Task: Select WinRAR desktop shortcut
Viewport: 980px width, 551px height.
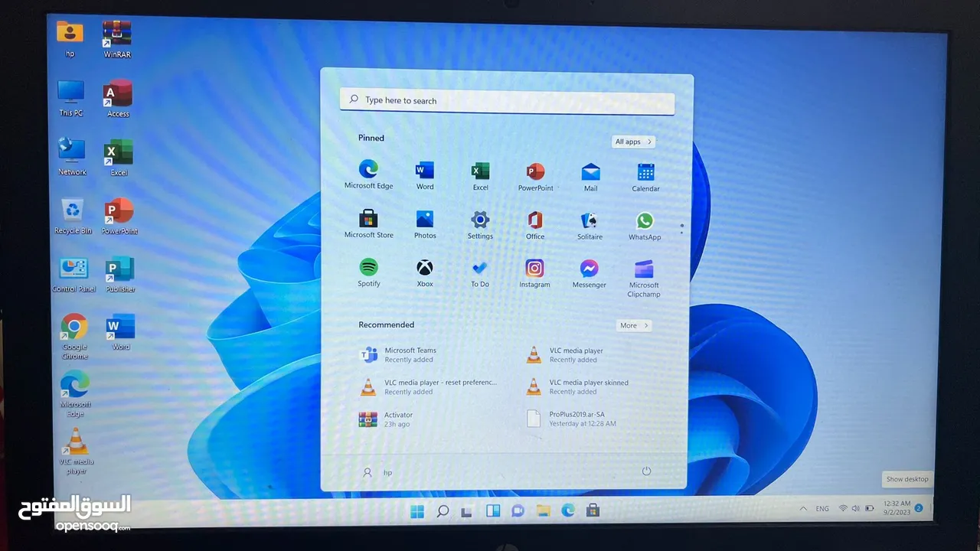Action: point(117,40)
